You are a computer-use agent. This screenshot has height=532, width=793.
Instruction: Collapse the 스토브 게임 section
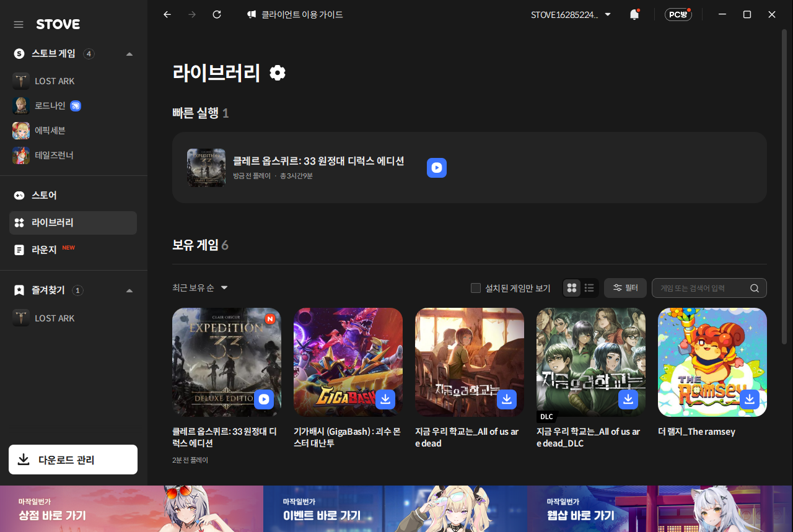click(129, 54)
